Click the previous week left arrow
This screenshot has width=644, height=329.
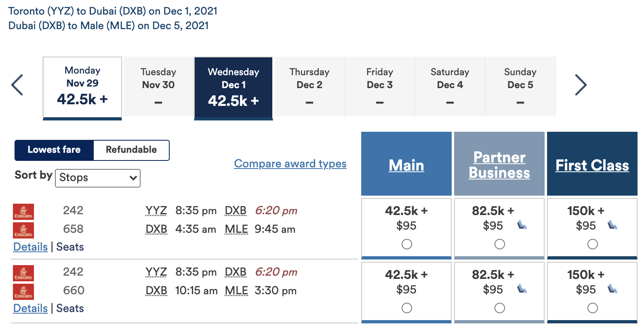coord(17,85)
